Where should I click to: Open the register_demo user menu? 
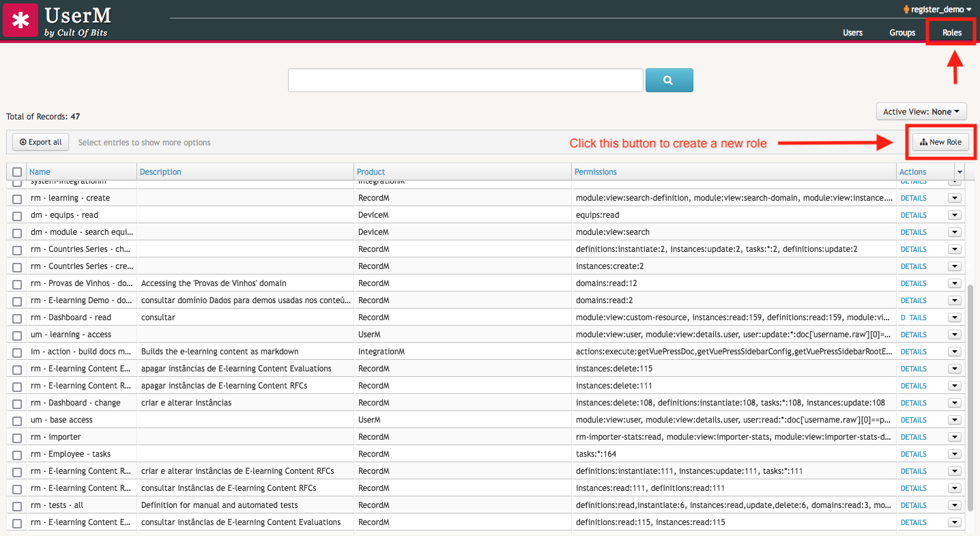point(937,10)
